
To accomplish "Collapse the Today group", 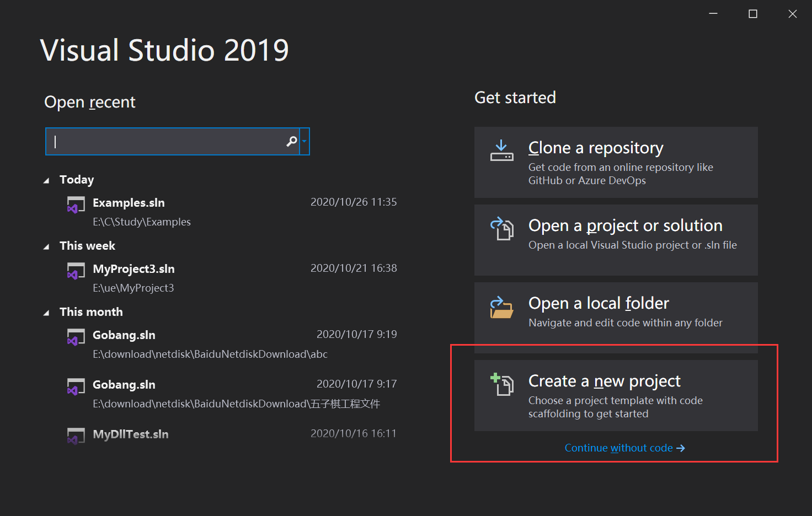I will pos(46,180).
